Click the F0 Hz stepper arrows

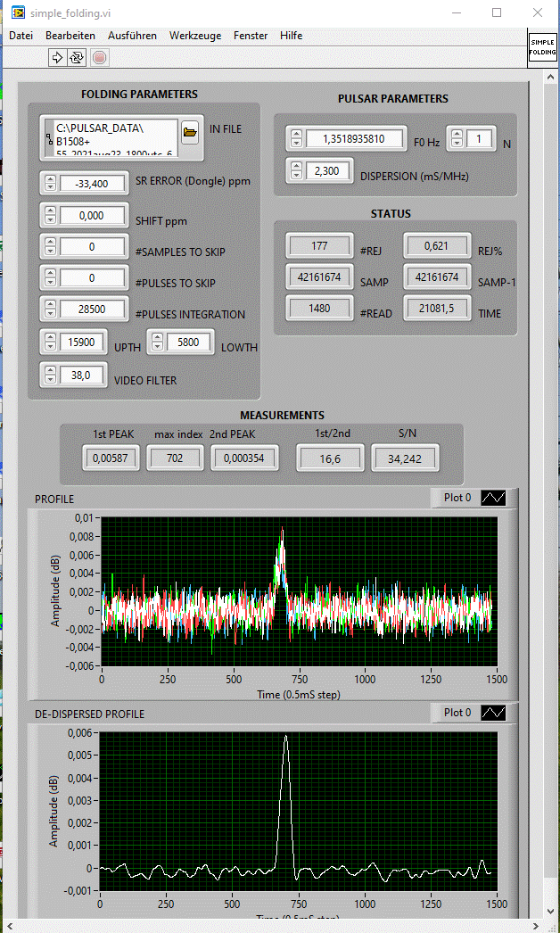point(296,138)
